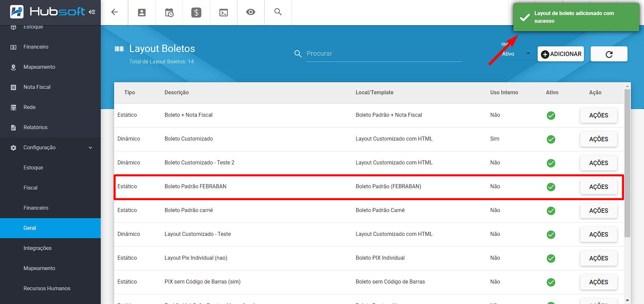644x304 pixels.
Task: Open AÇÕES for Boleto + Nota Fiscal
Action: pyautogui.click(x=599, y=115)
